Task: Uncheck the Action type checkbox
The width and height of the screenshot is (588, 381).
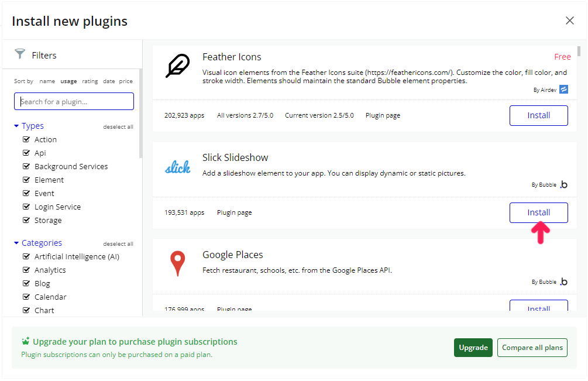Action: click(x=26, y=139)
